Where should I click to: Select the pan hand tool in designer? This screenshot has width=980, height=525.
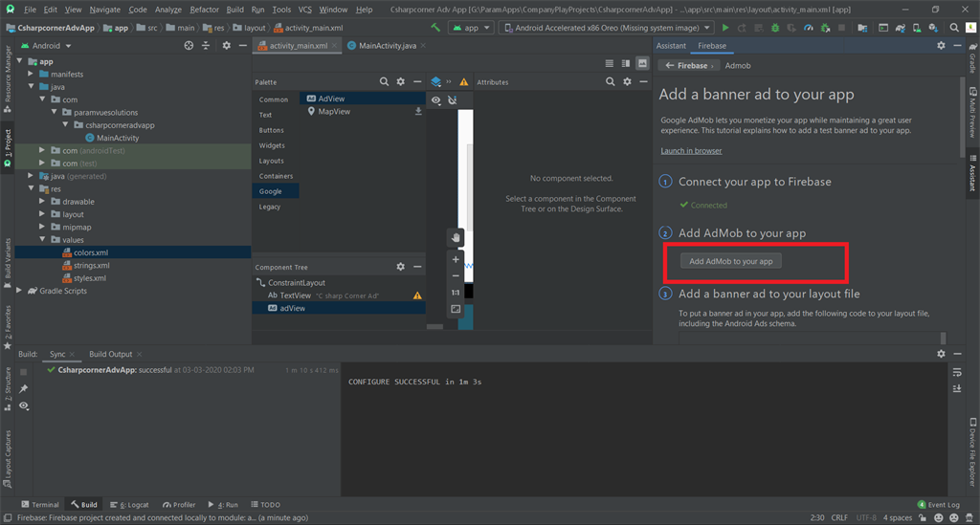point(456,238)
